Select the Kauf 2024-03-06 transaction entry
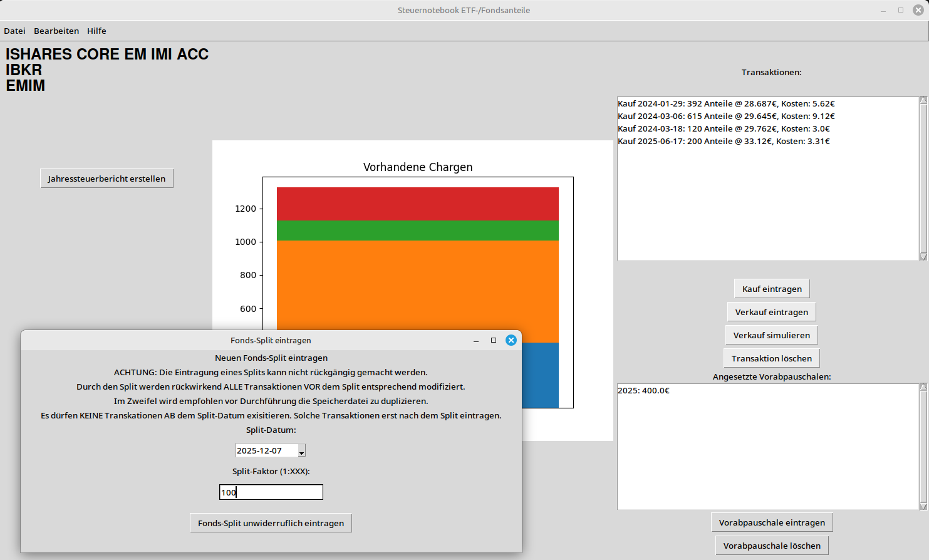Image resolution: width=929 pixels, height=560 pixels. tap(726, 116)
